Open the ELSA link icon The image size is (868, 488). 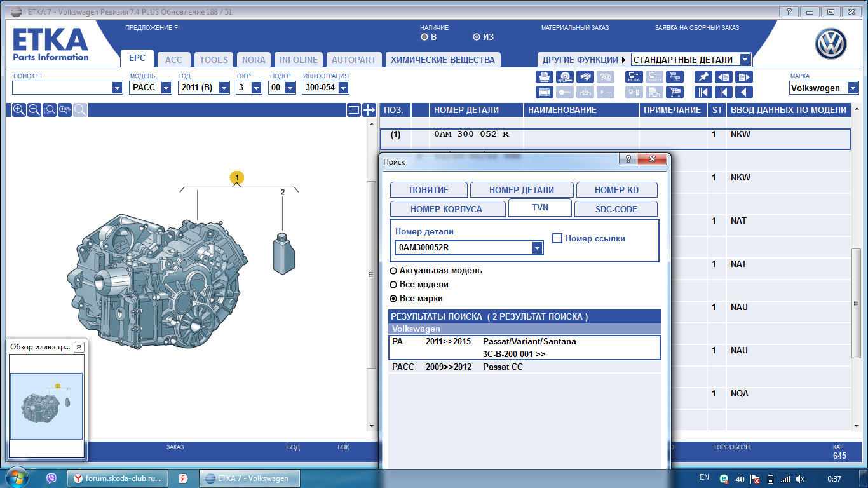coord(634,77)
